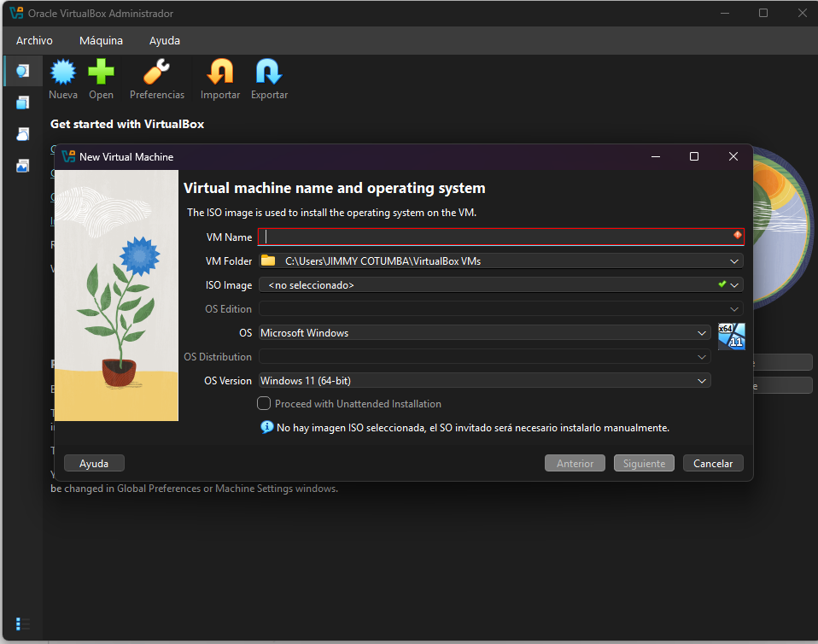Expand the ISO Image dropdown
The image size is (818, 644).
(x=734, y=285)
